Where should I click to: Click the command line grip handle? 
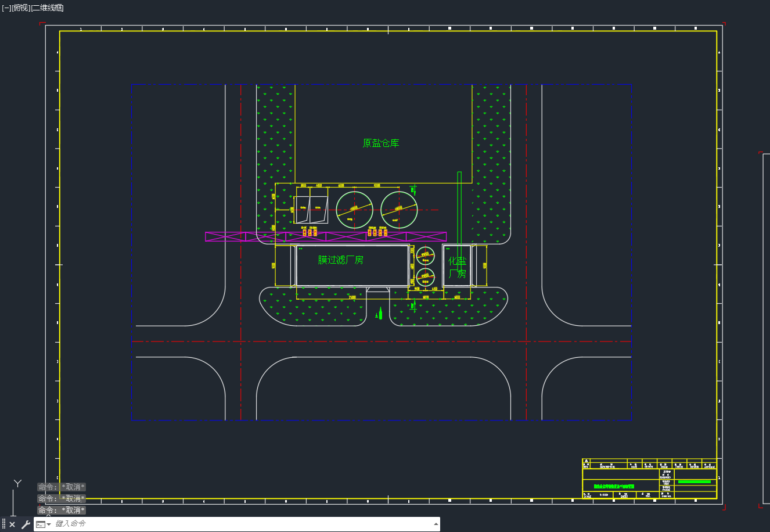4,524
